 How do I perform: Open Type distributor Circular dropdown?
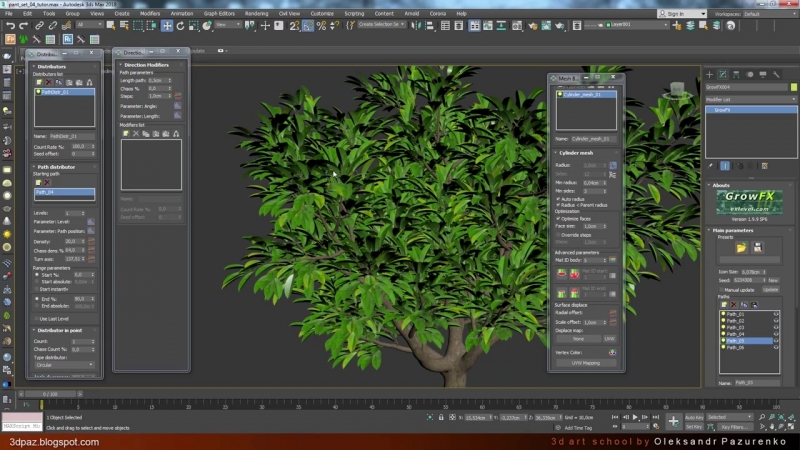[64, 365]
